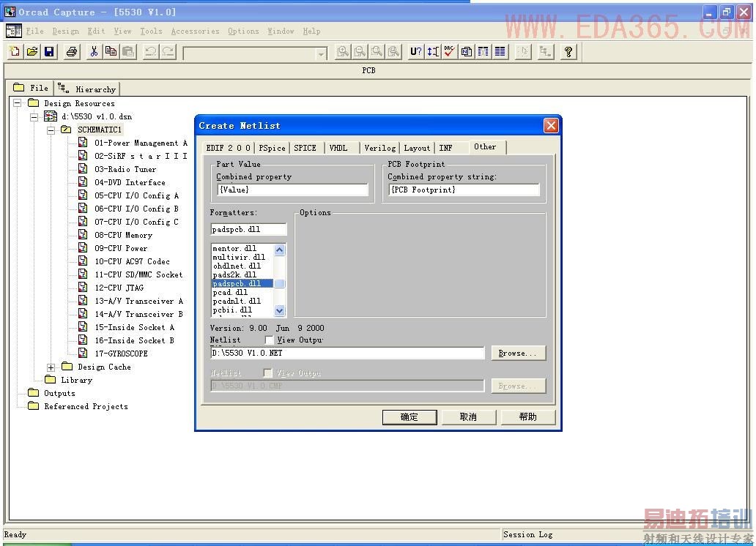Run the Design Rules Check icon
This screenshot has width=756, height=546.
coord(449,51)
